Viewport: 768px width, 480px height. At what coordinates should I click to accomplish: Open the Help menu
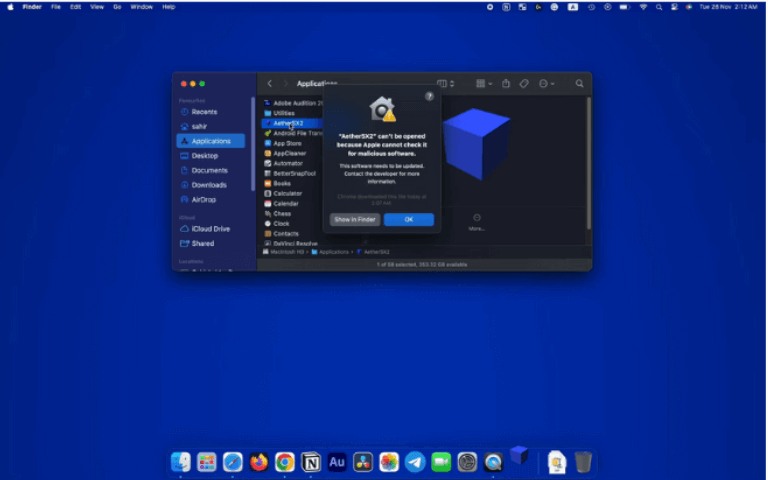(x=168, y=7)
